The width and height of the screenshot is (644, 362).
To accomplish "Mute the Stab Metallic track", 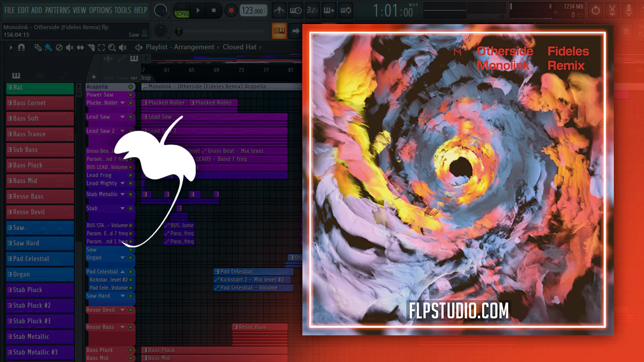I will (x=130, y=195).
